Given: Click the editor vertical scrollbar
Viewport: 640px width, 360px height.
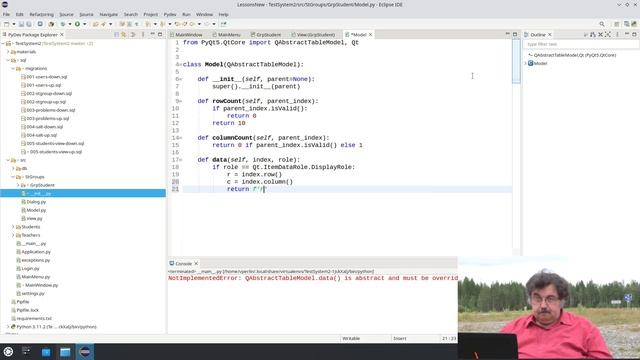Looking at the screenshot, I should click(516, 147).
